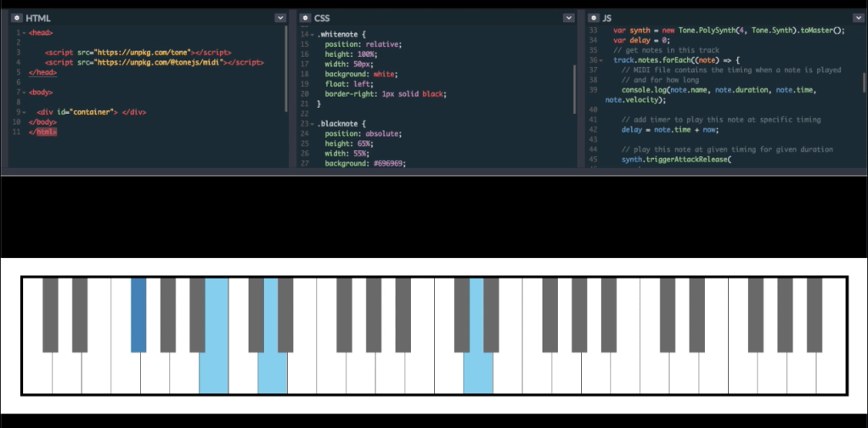Expand the JS panel dropdown chevron
This screenshot has height=428, width=868.
pyautogui.click(x=857, y=18)
